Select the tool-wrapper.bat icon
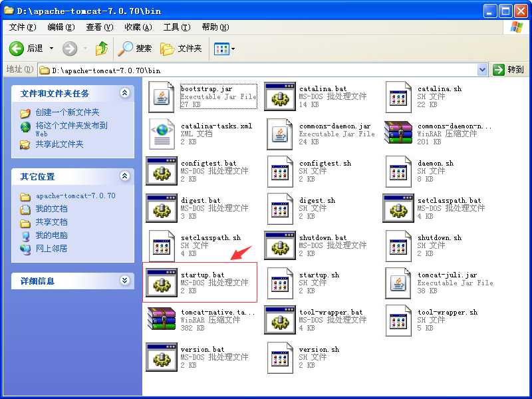This screenshot has height=399, width=532. click(x=280, y=320)
